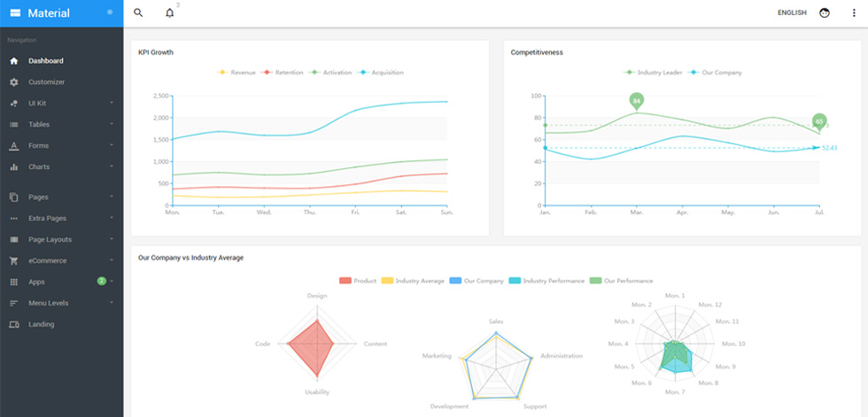Click the red Product legend swatch
This screenshot has width=868, height=417.
345,281
